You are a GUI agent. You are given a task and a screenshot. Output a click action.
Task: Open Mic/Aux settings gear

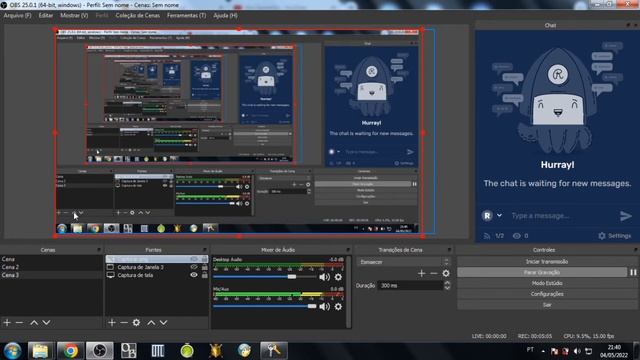click(x=338, y=307)
